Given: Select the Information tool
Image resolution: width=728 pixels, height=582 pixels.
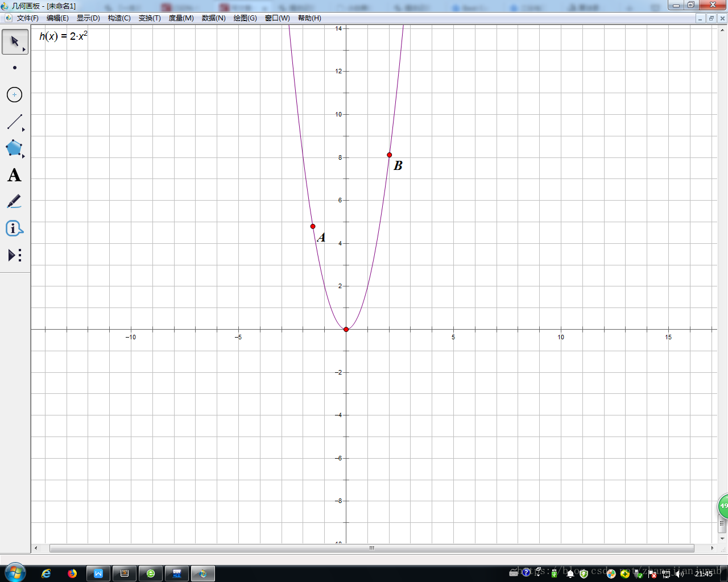Looking at the screenshot, I should point(15,228).
